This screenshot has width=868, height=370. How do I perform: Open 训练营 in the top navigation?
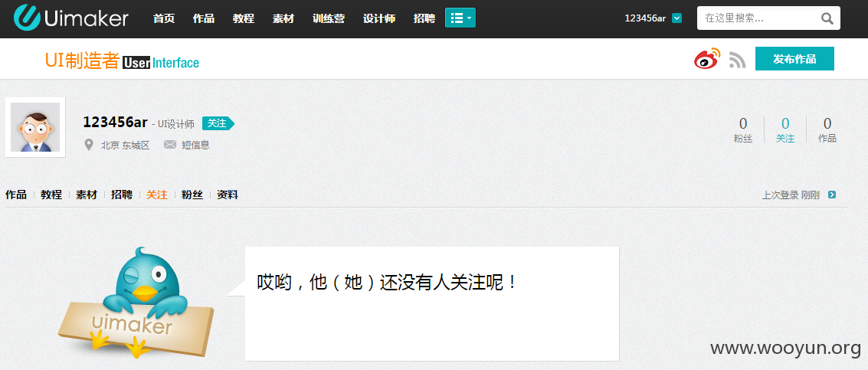tap(328, 18)
